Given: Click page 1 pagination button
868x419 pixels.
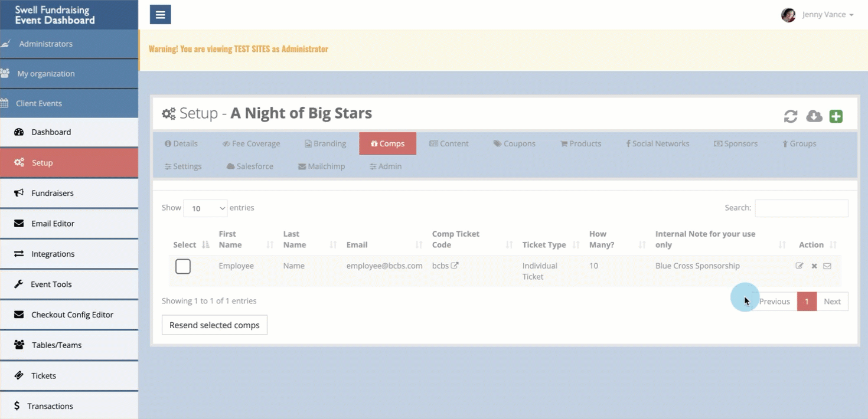Looking at the screenshot, I should tap(807, 302).
